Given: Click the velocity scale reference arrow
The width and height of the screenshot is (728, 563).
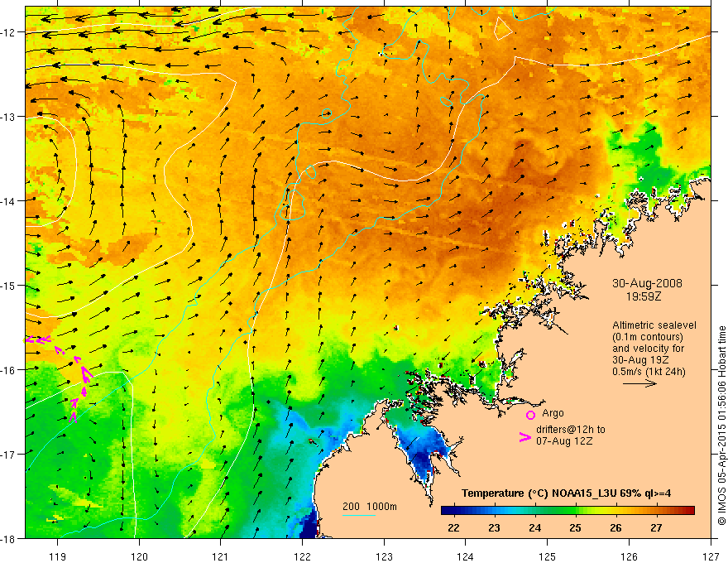Looking at the screenshot, I should pos(639,383).
